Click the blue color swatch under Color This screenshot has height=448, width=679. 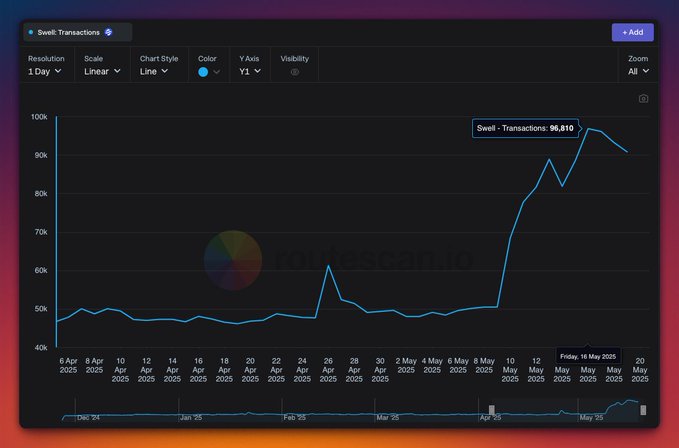pyautogui.click(x=203, y=72)
